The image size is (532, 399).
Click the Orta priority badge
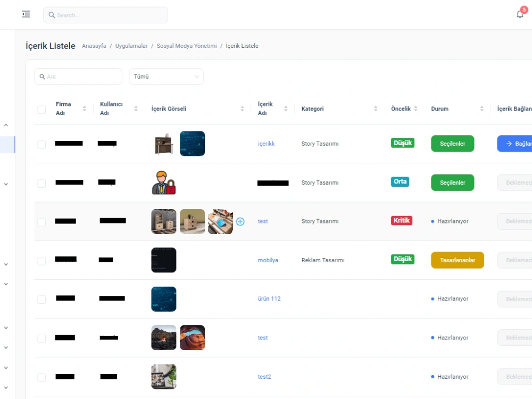[x=400, y=181]
